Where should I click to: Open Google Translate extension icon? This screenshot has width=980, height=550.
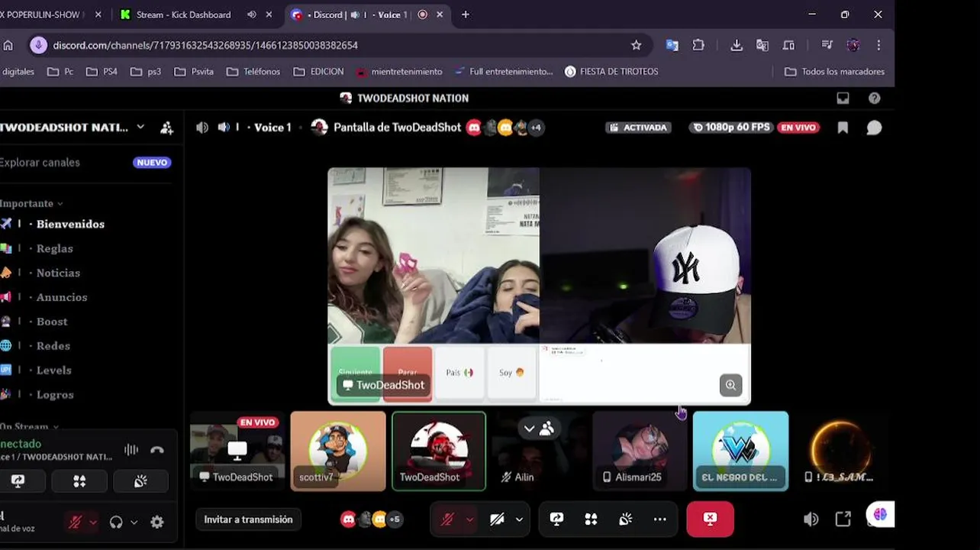click(x=672, y=45)
